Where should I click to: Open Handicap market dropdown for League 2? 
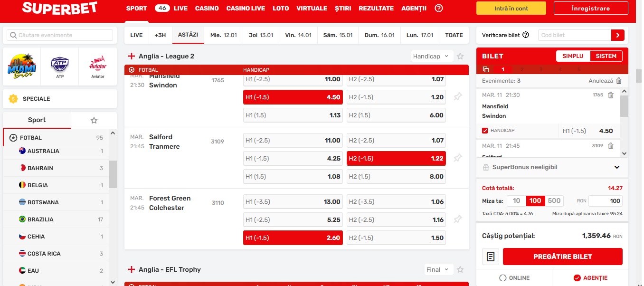(432, 56)
